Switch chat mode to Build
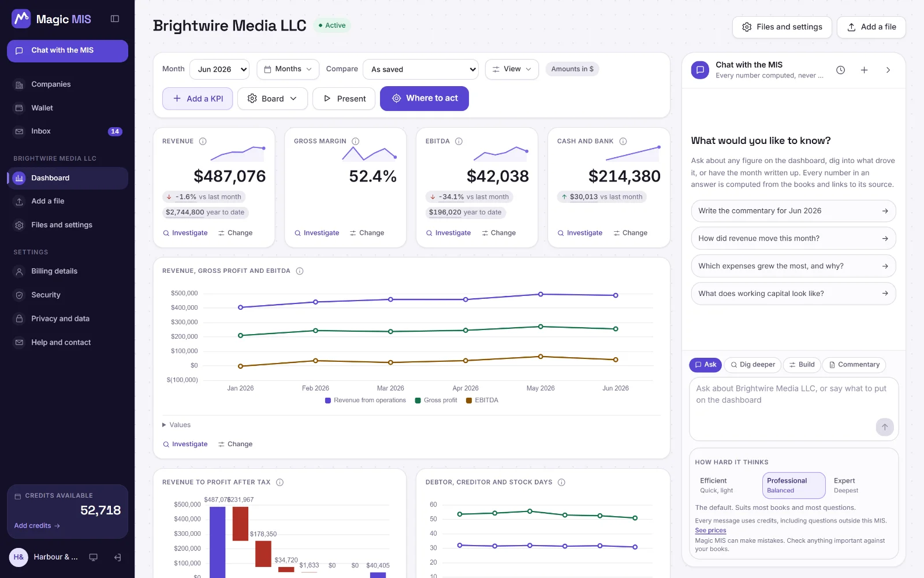This screenshot has height=578, width=924. click(x=802, y=365)
